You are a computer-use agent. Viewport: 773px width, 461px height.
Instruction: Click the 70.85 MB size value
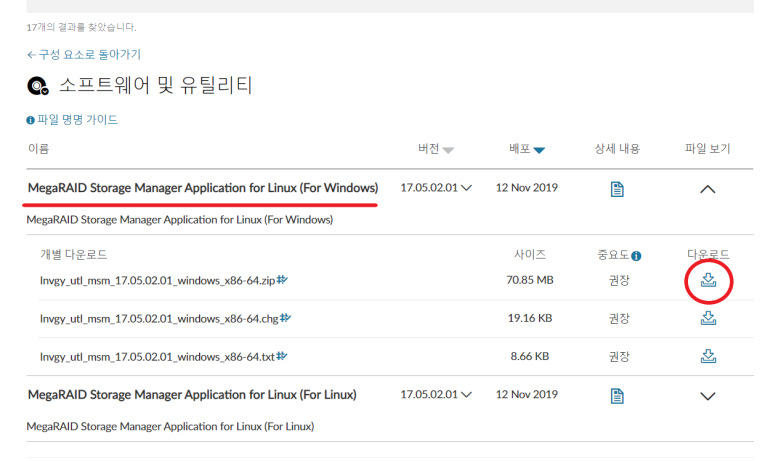coord(529,280)
